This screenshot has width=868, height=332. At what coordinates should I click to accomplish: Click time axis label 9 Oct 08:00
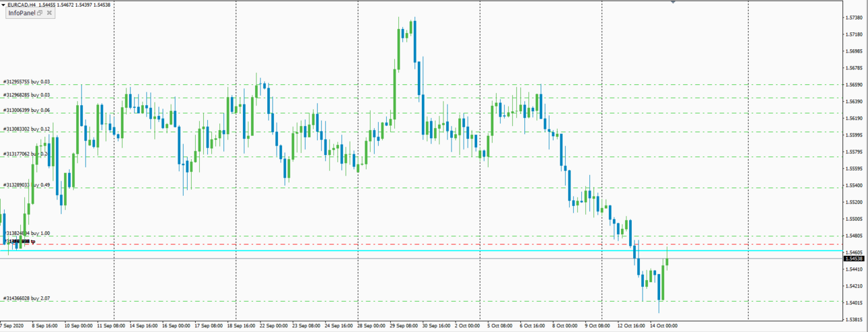tap(598, 326)
